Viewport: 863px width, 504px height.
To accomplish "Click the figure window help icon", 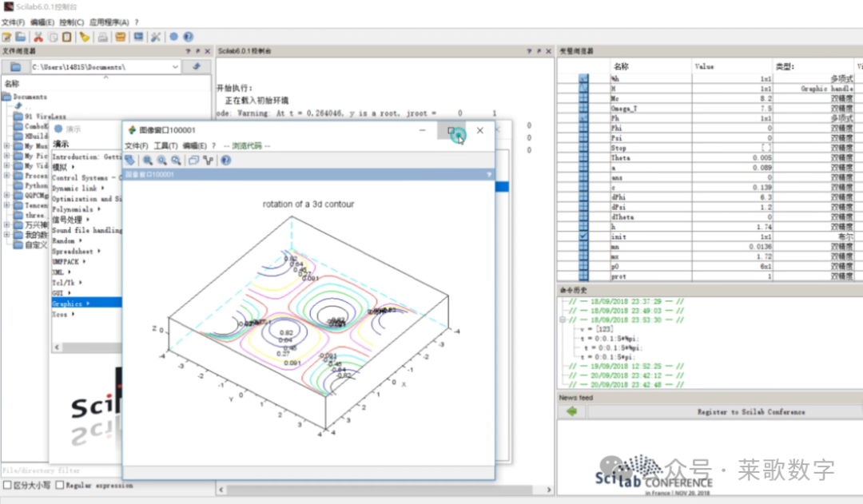I will (x=225, y=160).
